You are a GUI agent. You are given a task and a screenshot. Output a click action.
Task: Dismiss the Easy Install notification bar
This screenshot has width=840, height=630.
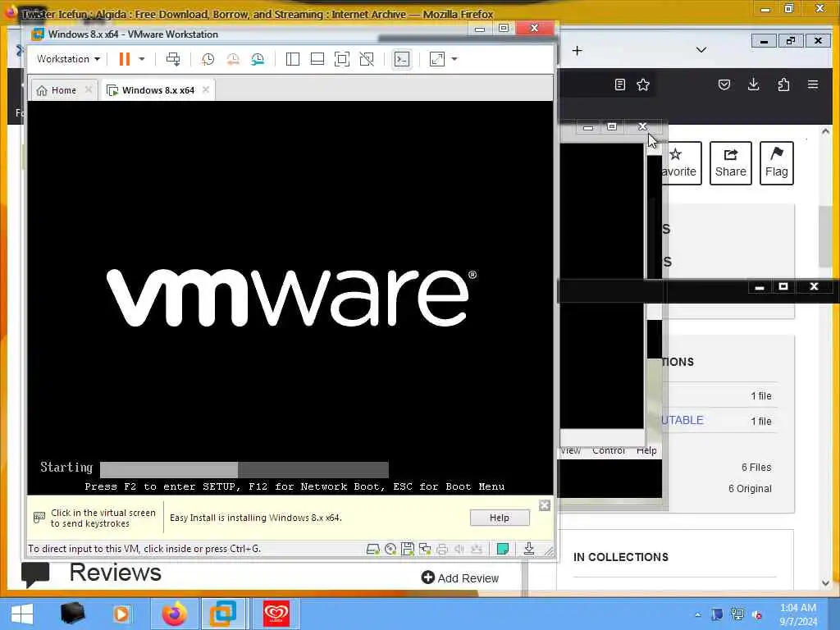[545, 505]
